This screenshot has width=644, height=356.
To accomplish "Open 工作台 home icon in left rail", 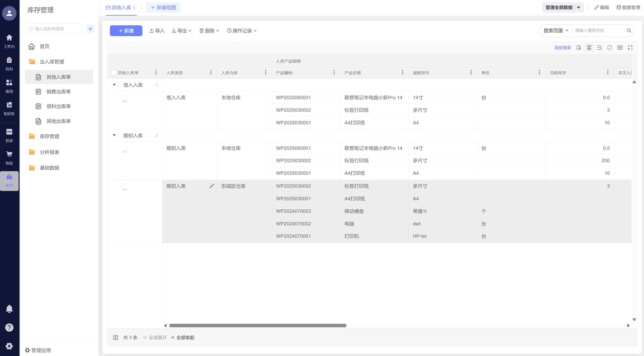I will 9,41.
